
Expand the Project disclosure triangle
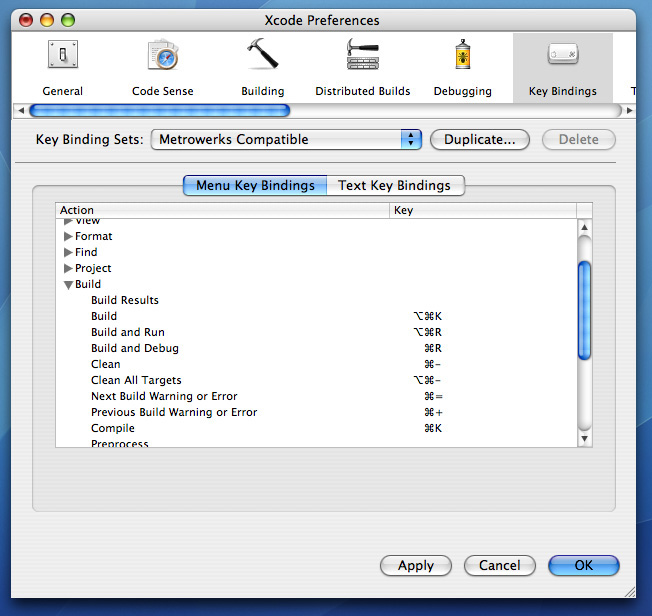click(x=68, y=269)
